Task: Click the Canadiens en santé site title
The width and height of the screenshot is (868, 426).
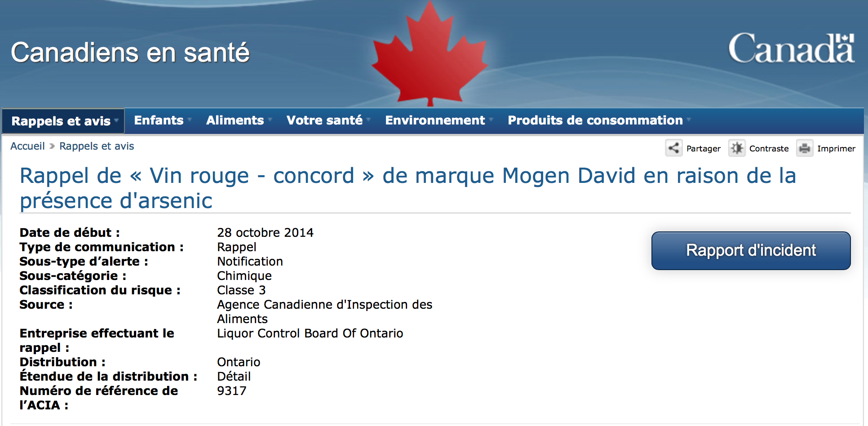Action: tap(130, 52)
